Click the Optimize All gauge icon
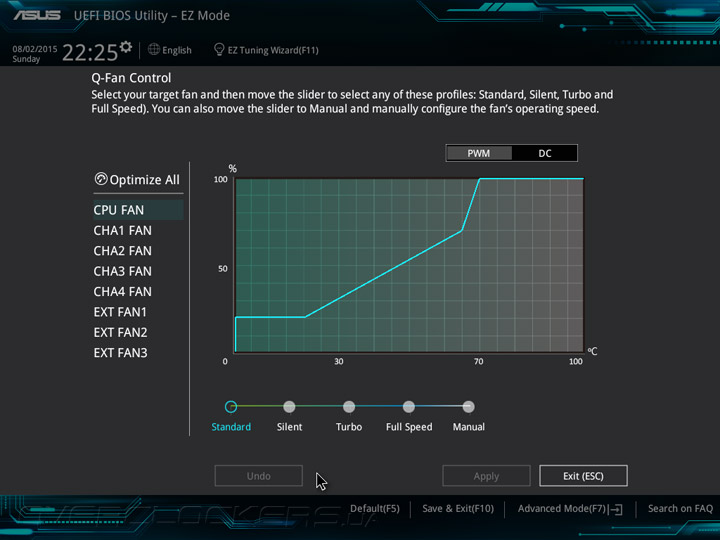Image resolution: width=720 pixels, height=540 pixels. [x=101, y=179]
